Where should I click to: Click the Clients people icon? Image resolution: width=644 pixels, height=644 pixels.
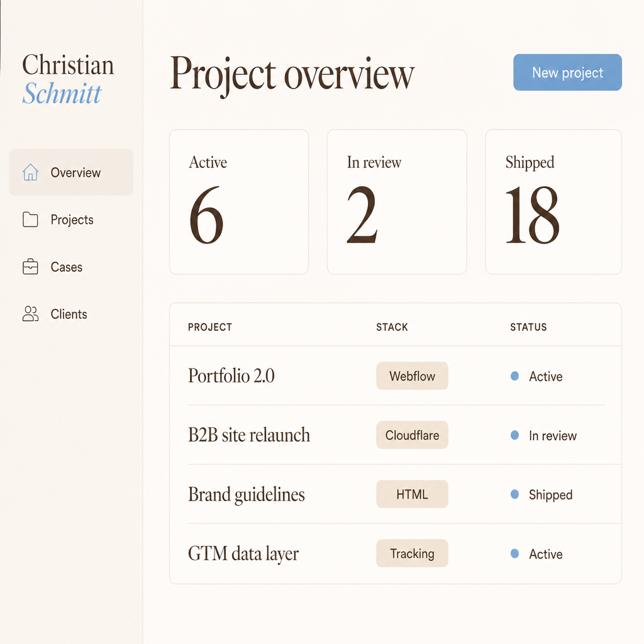30,314
